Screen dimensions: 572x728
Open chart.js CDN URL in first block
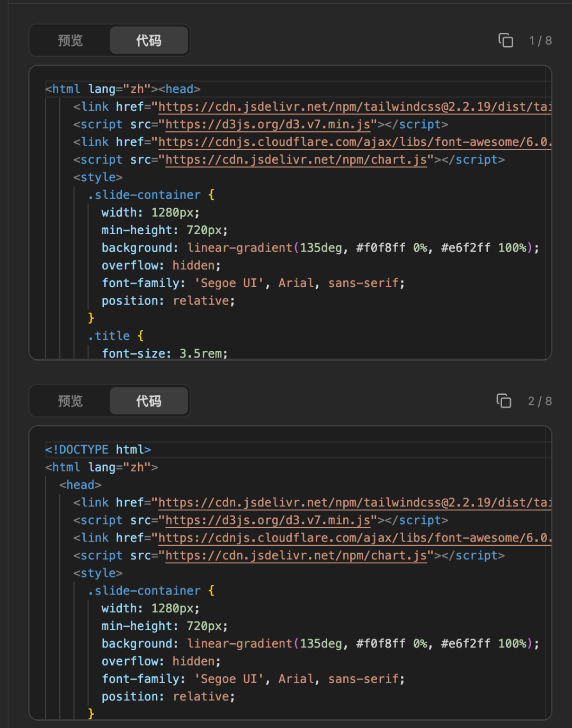[x=296, y=160]
